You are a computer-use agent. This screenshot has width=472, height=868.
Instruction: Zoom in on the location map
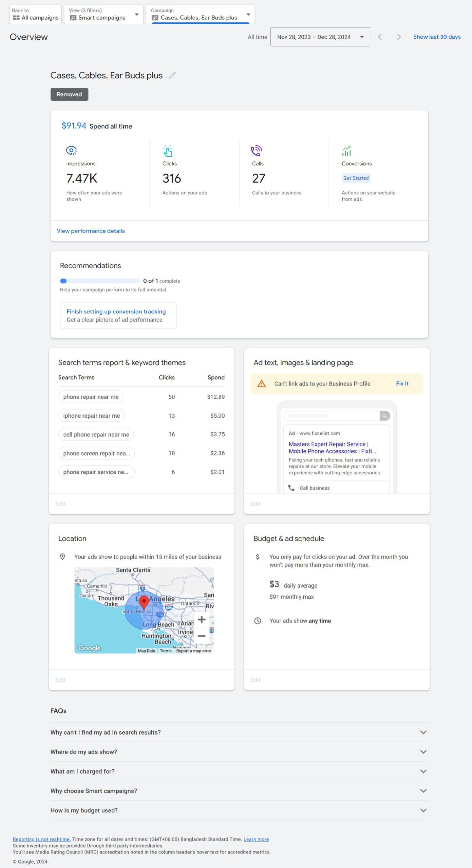point(202,619)
